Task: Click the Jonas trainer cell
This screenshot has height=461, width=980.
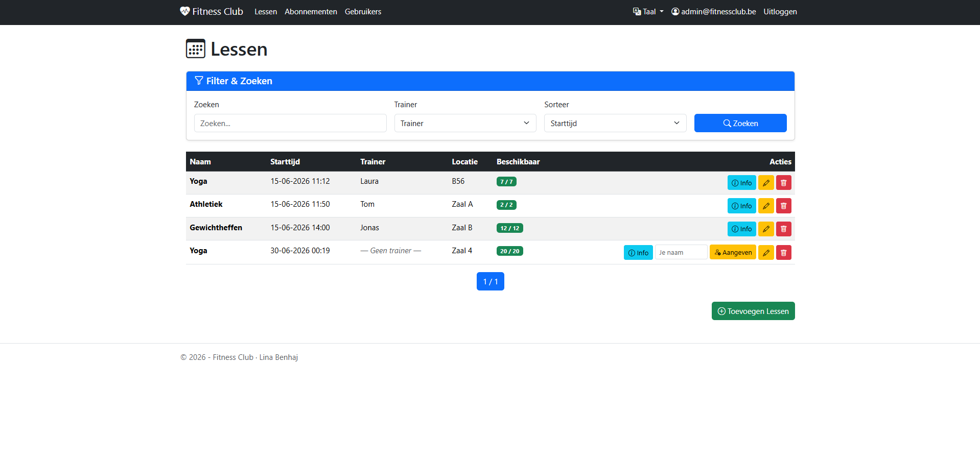Action: [369, 227]
